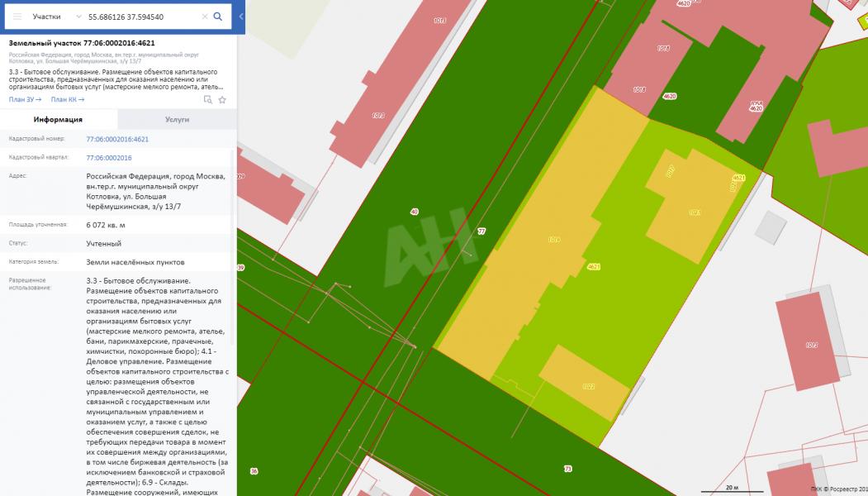Viewport: 868px width, 496px height.
Task: Click the Разрешенное использование description text
Action: click(x=157, y=386)
